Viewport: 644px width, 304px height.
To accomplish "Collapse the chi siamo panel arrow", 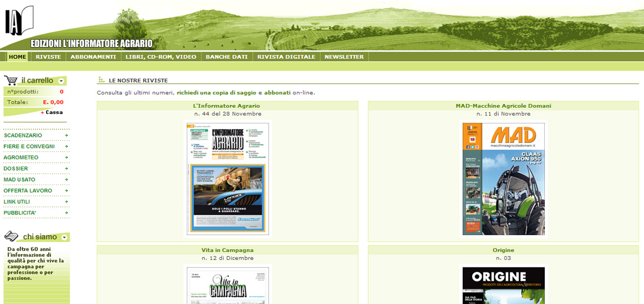I will click(64, 237).
